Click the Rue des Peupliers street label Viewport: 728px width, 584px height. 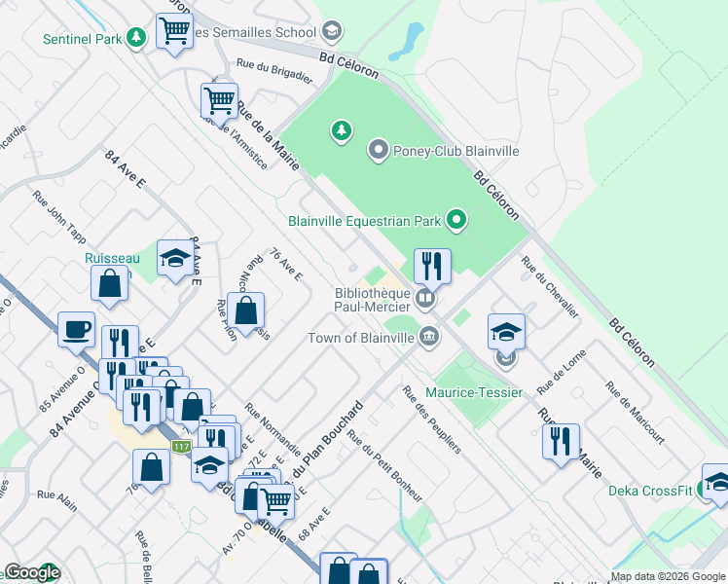(432, 420)
